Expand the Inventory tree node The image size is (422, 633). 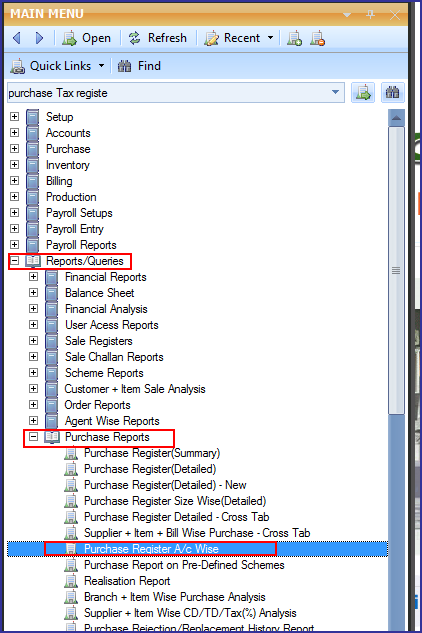[x=15, y=165]
